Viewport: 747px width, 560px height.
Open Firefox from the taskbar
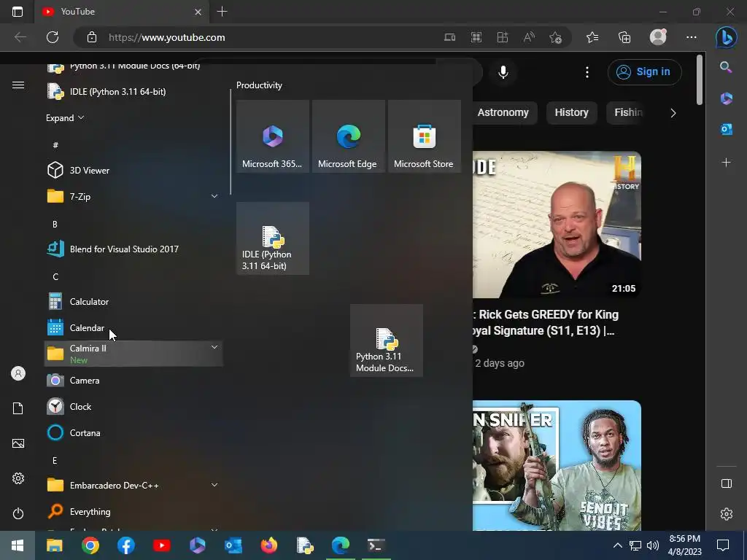(x=268, y=545)
